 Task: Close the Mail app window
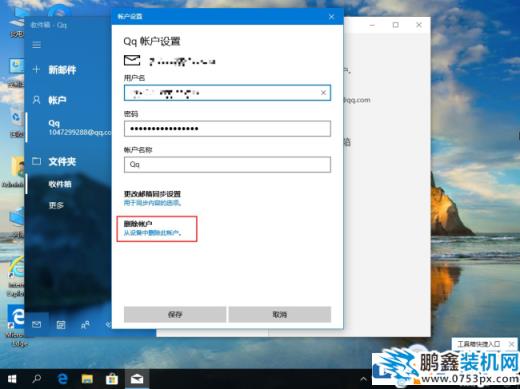419,25
